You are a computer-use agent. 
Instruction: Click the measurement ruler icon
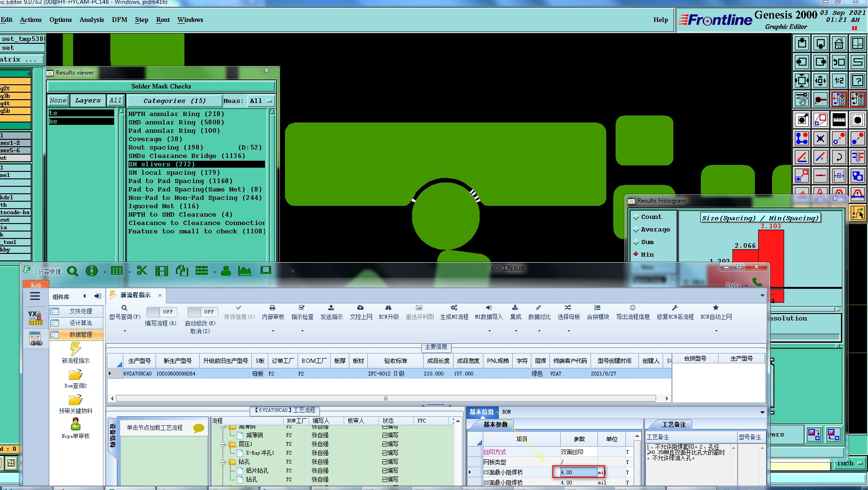pos(839,120)
